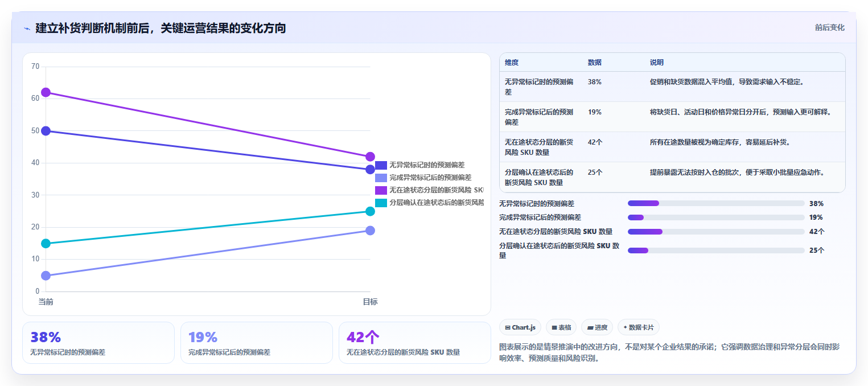Toggle legend swatch 无异常标记时的预测偏差
Viewport: 868px width, 386px height.
tap(381, 165)
